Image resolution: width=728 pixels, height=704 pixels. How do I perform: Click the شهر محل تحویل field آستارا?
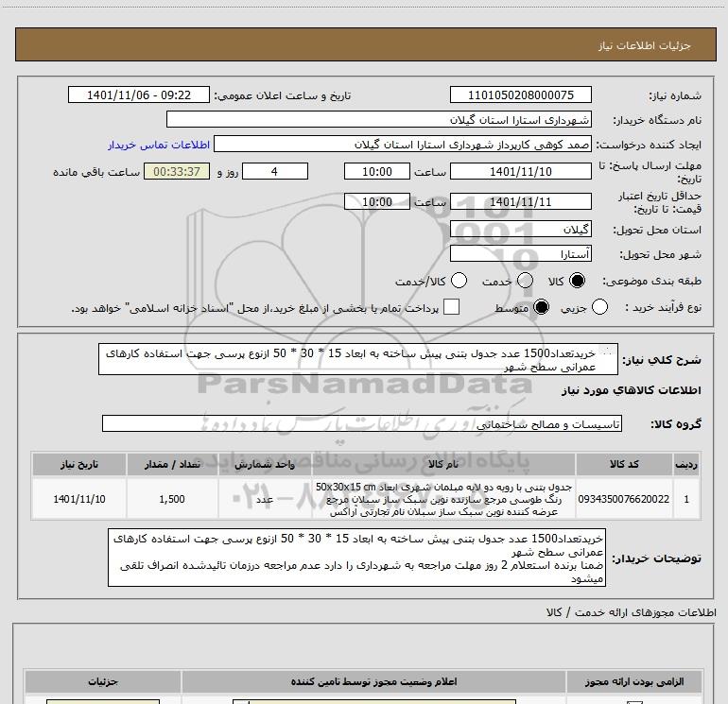(520, 253)
